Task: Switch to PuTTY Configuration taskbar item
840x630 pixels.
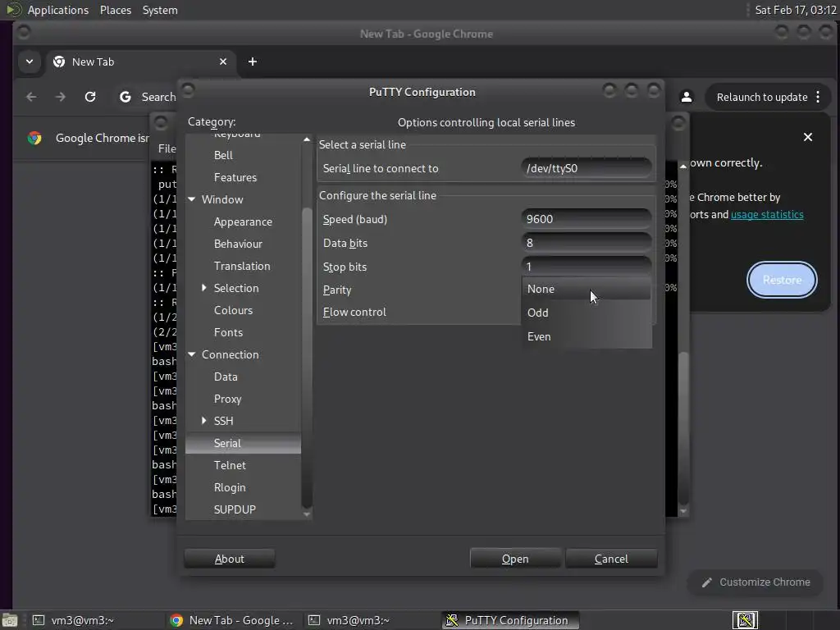Action: click(510, 620)
